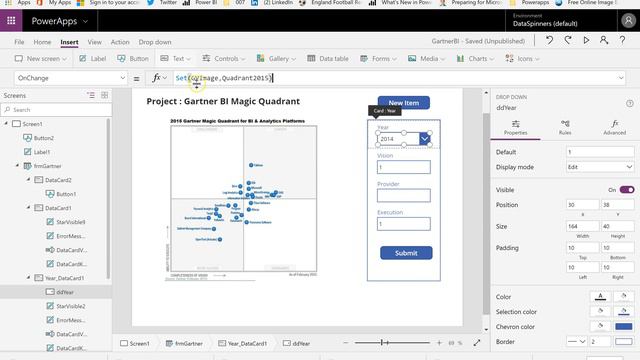Click the Default value input field

pos(600,152)
